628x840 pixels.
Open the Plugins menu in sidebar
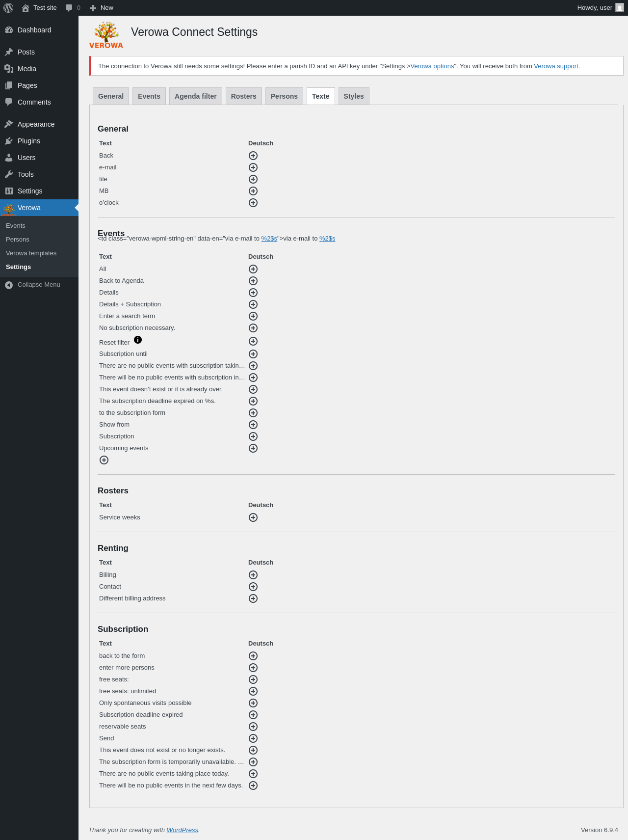29,141
